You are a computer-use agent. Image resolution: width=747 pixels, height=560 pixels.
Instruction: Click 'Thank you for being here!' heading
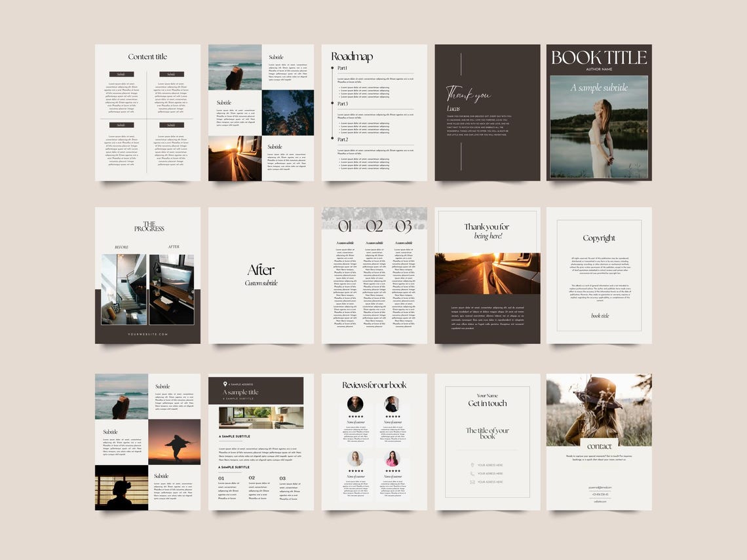click(487, 231)
